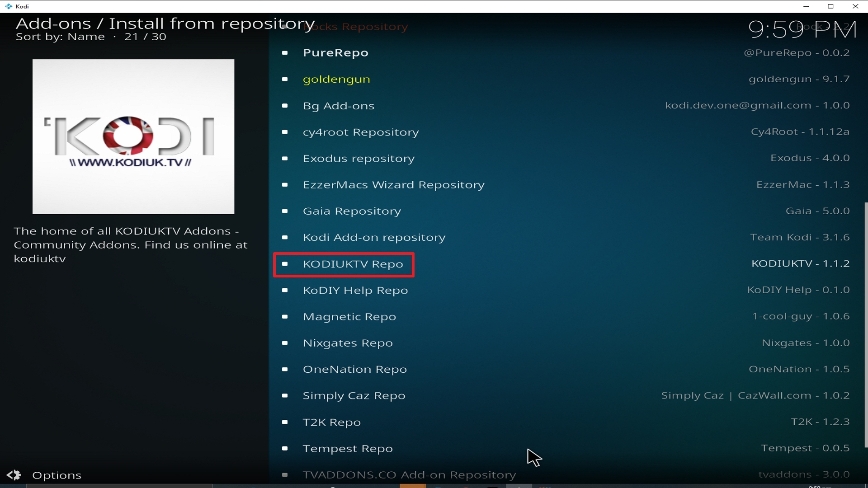Screen dimensions: 868x488
Task: Minimize the Kodi window
Action: click(x=806, y=6)
